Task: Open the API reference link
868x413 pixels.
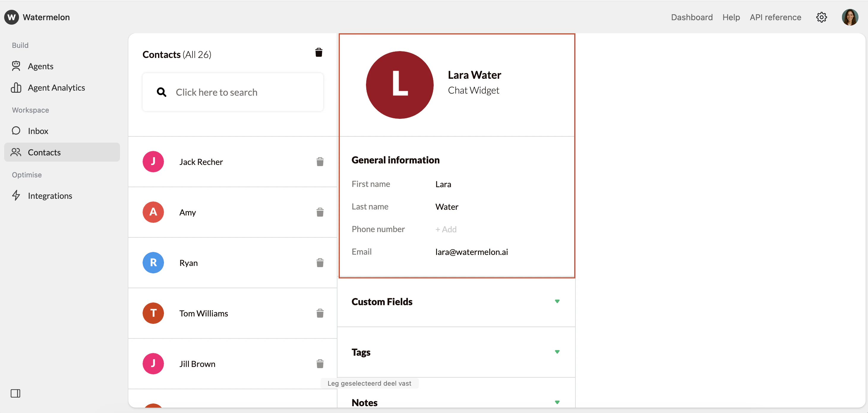Action: (x=775, y=17)
